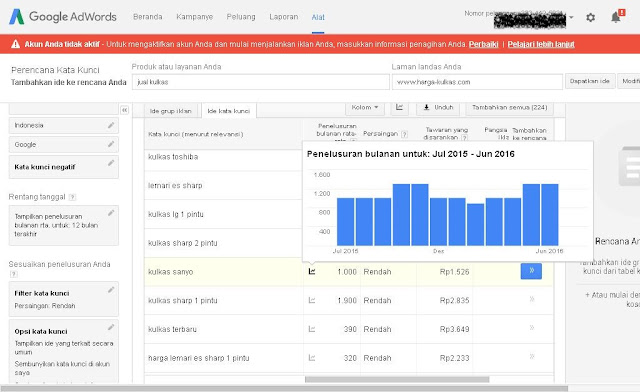Click Pelajari lebih lanjut link
The width and height of the screenshot is (640, 392).
[541, 44]
